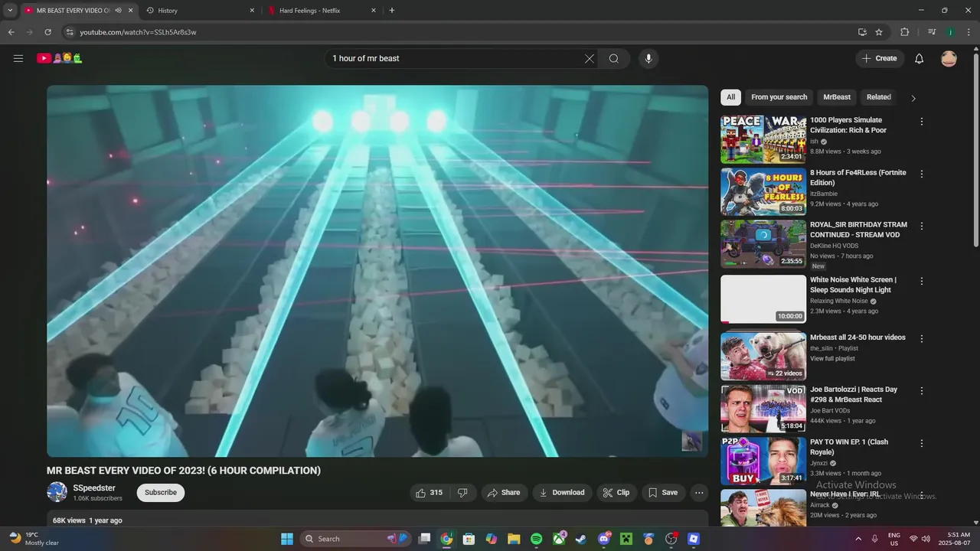Open the Create button

tap(880, 58)
